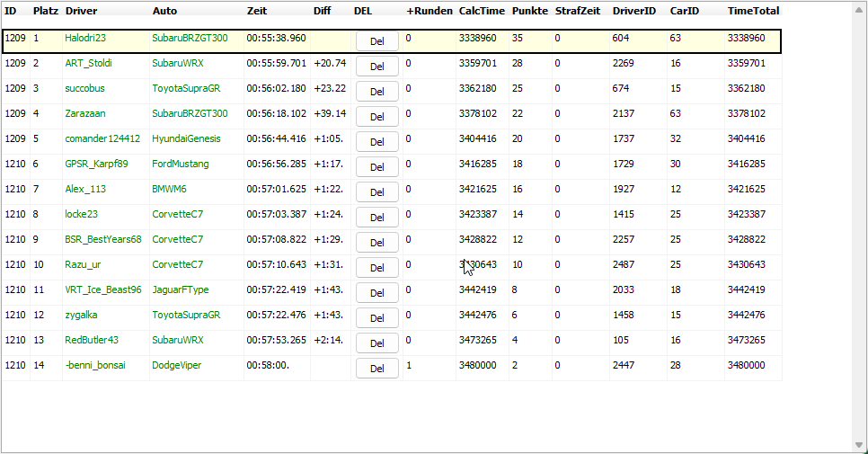Delete the Halodri23 result row
Viewport: 868px width, 454px height.
tap(376, 41)
